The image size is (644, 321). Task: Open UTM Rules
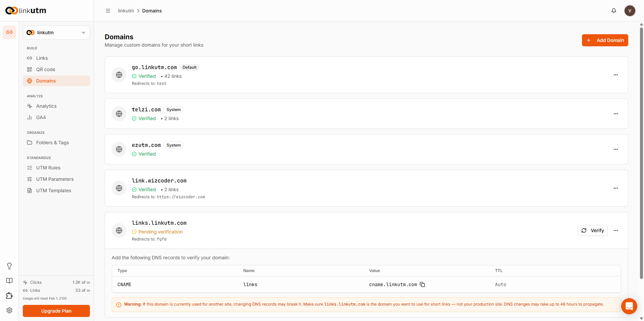tap(56, 168)
